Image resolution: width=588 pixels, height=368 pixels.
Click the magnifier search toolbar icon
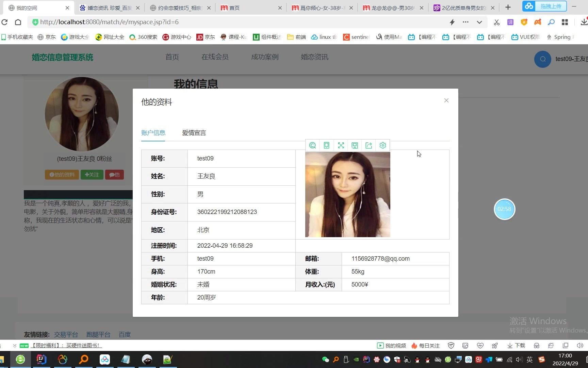click(x=551, y=22)
